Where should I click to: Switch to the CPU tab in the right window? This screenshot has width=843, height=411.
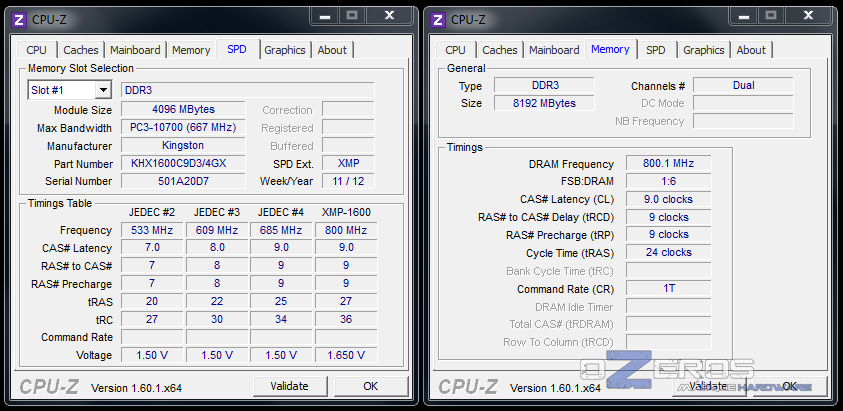455,50
